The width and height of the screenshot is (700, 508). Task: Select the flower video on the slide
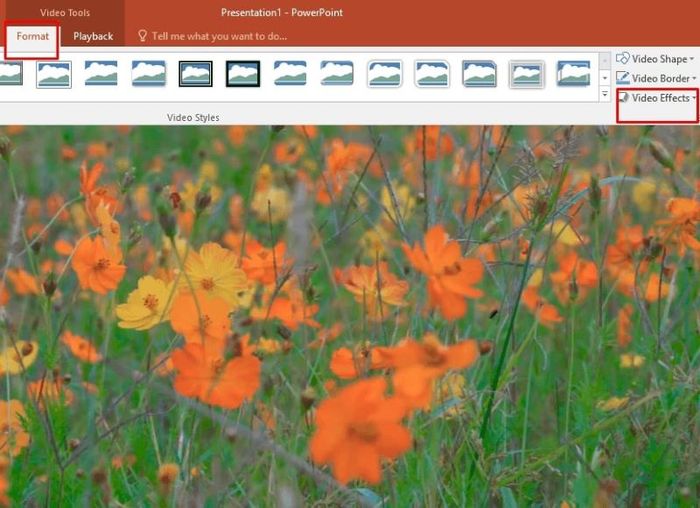pyautogui.click(x=350, y=316)
